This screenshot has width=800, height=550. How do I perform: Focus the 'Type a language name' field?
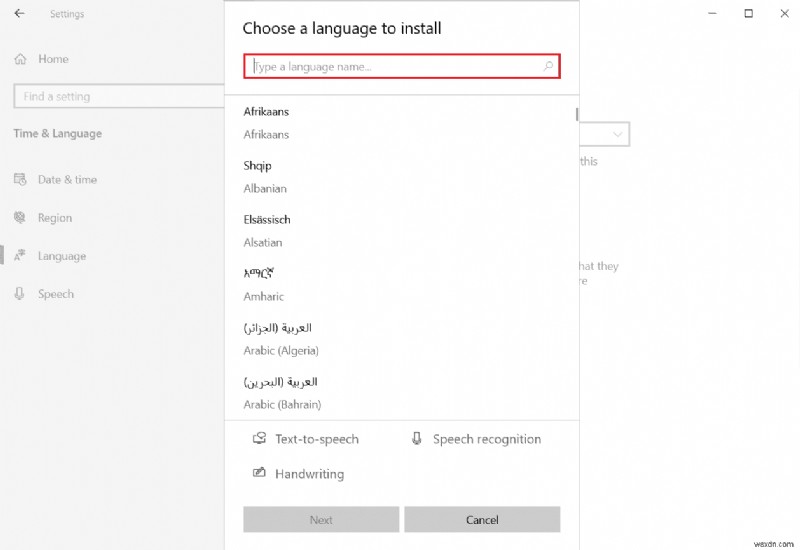click(x=395, y=67)
